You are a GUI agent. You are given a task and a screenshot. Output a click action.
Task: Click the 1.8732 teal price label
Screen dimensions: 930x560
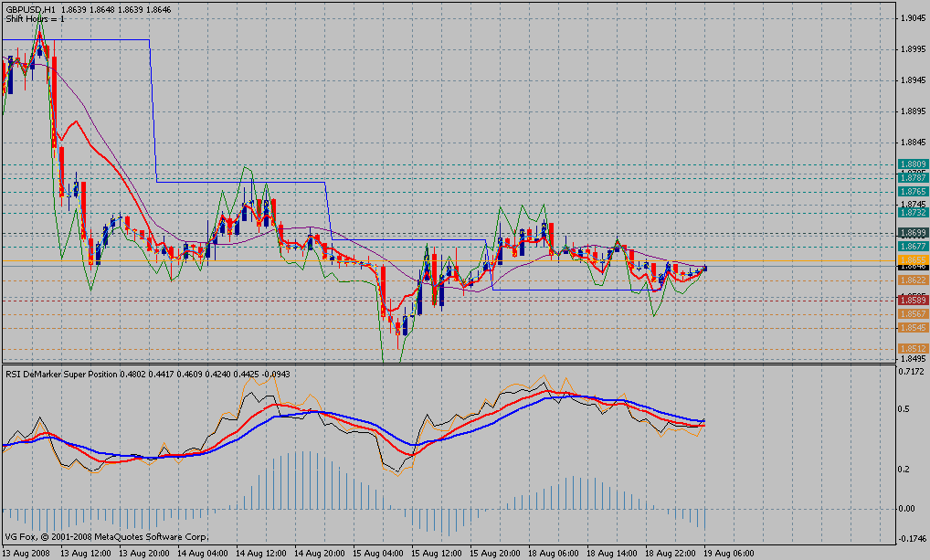click(x=913, y=211)
